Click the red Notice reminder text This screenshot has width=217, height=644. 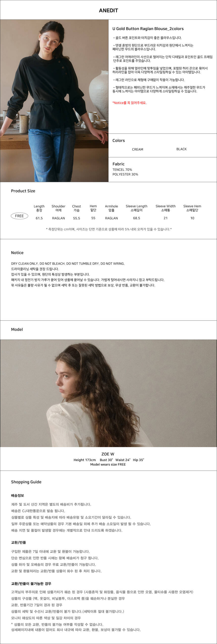pyautogui.click(x=129, y=103)
